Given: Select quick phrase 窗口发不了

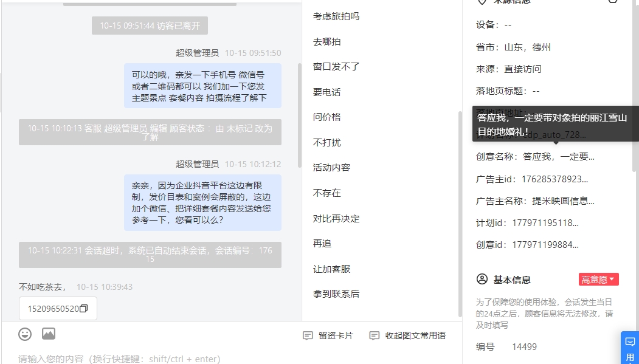Looking at the screenshot, I should (336, 67).
